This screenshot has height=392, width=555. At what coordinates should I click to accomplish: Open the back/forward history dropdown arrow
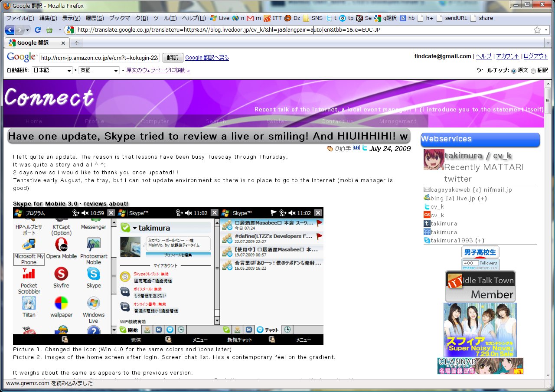pyautogui.click(x=28, y=30)
